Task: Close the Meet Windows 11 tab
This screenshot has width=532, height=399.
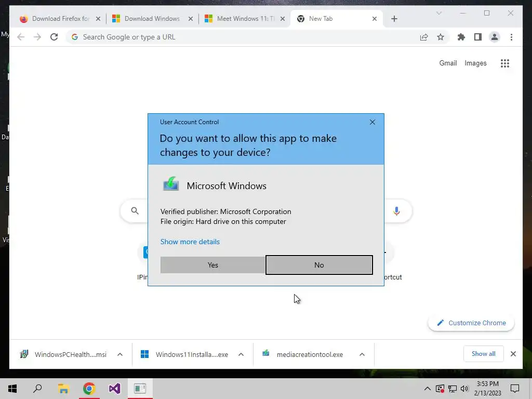Action: (x=283, y=19)
